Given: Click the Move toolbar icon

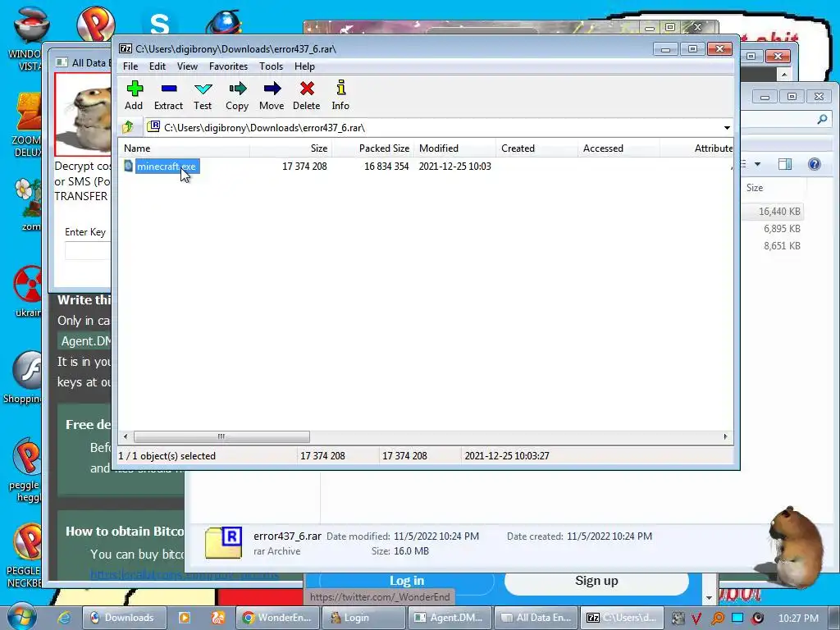Looking at the screenshot, I should (x=272, y=95).
